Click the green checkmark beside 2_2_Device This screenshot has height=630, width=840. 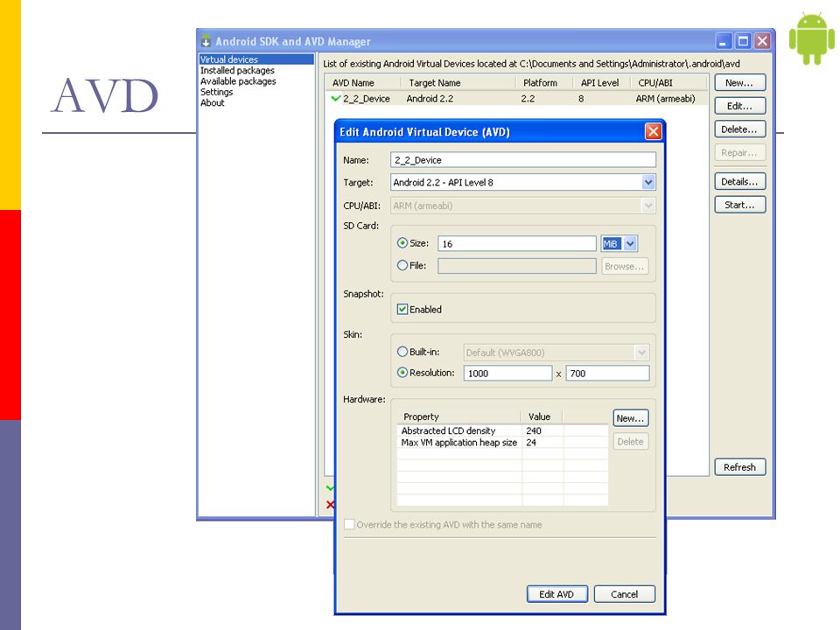tap(336, 98)
